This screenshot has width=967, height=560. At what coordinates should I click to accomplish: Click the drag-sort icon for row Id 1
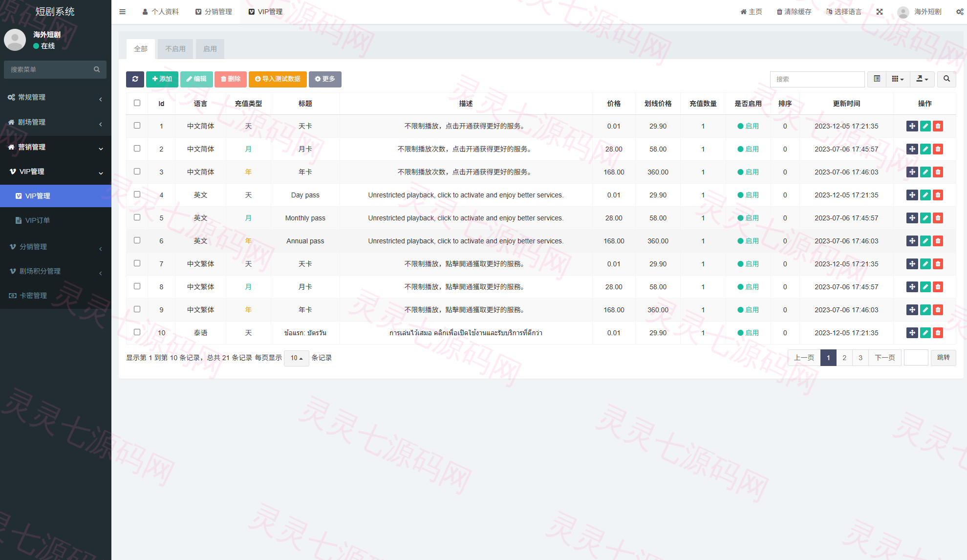click(x=912, y=126)
